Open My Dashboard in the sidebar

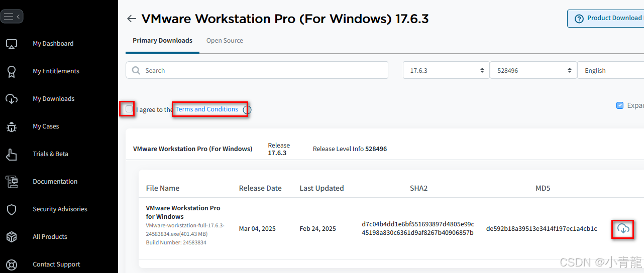(53, 44)
